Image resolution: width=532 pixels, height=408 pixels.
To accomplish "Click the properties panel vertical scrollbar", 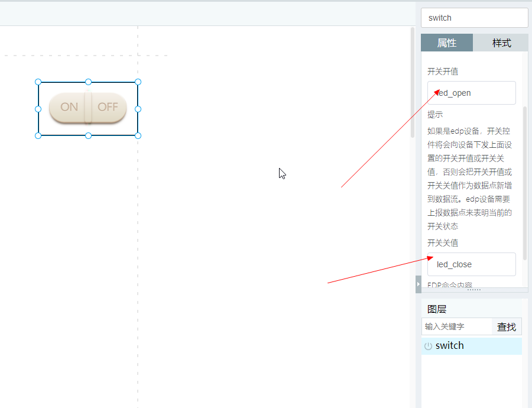I will 525,183.
